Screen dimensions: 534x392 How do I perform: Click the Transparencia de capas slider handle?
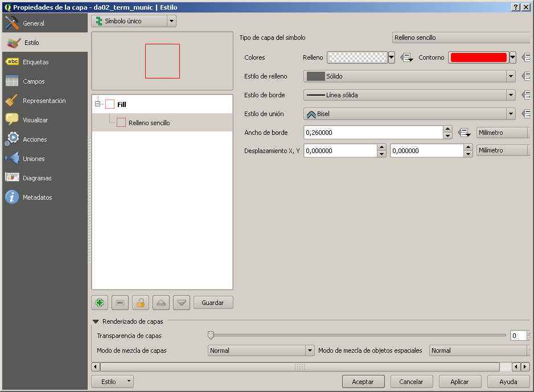(x=211, y=335)
